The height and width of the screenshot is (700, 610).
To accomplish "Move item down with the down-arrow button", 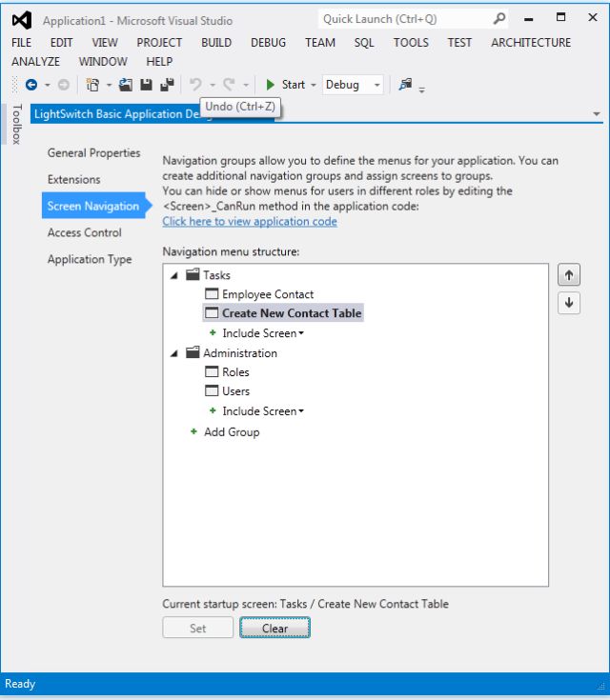I will (x=569, y=303).
